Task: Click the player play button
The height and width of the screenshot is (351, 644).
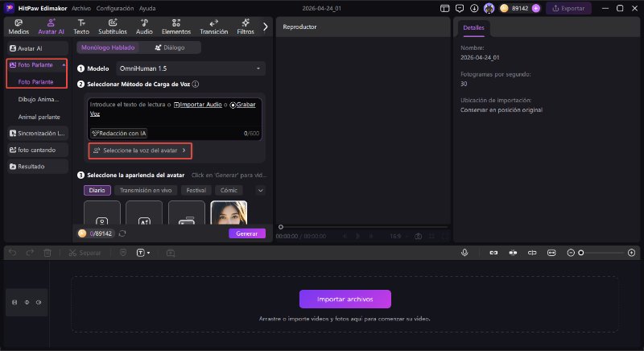Action: pos(357,236)
